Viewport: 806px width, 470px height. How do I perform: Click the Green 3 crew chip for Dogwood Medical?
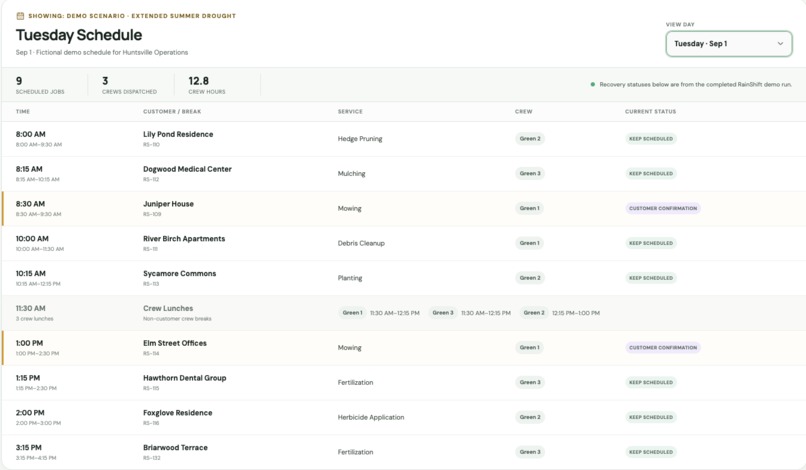tap(529, 173)
